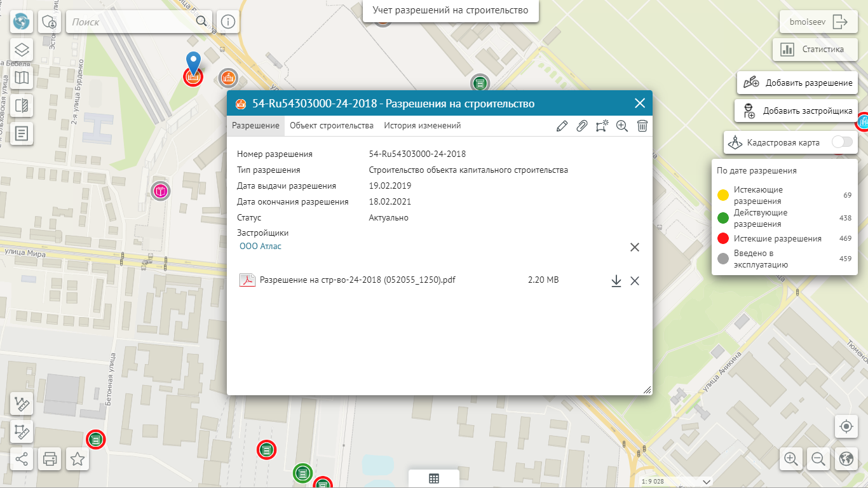Remove ООО Атлас developer from permit
The height and width of the screenshot is (488, 868).
634,247
